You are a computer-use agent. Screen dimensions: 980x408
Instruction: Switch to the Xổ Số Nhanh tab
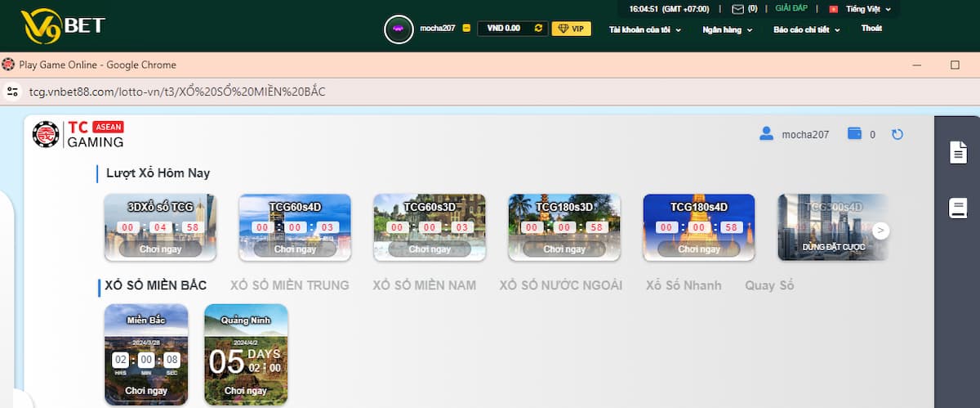coord(684,285)
